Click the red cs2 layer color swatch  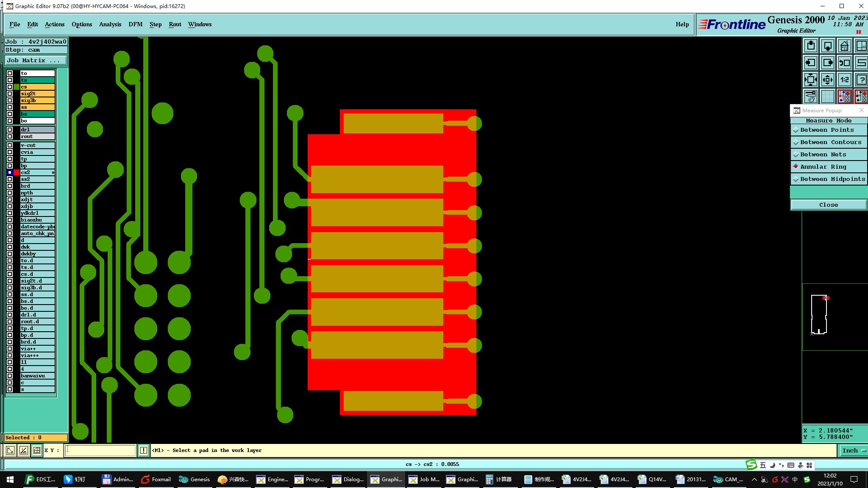coord(17,172)
